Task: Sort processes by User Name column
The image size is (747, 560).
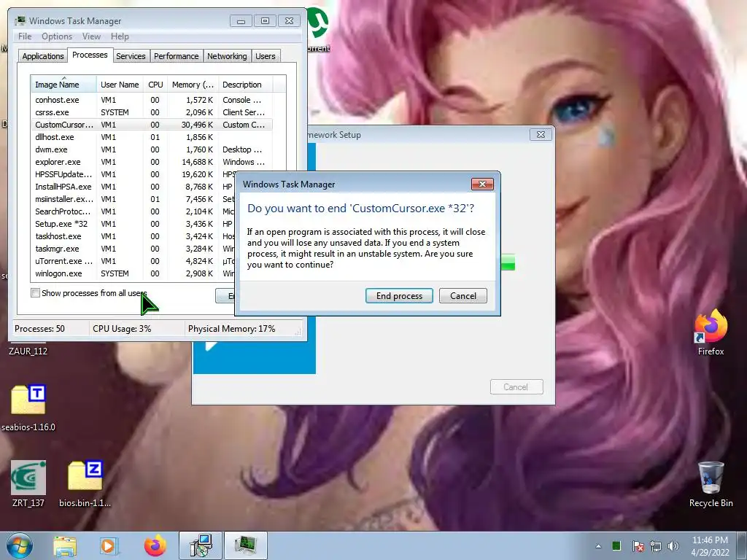Action: tap(120, 85)
